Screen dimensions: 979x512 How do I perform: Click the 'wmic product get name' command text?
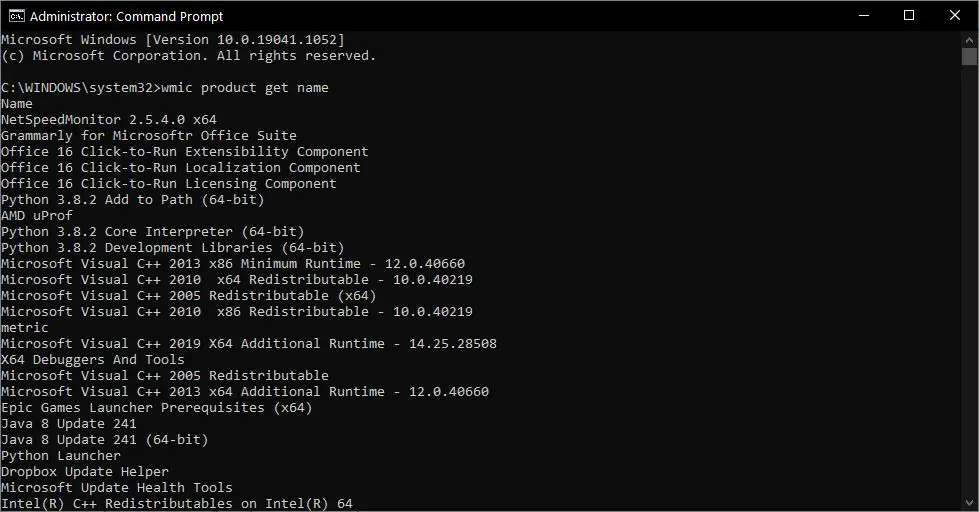click(x=245, y=88)
